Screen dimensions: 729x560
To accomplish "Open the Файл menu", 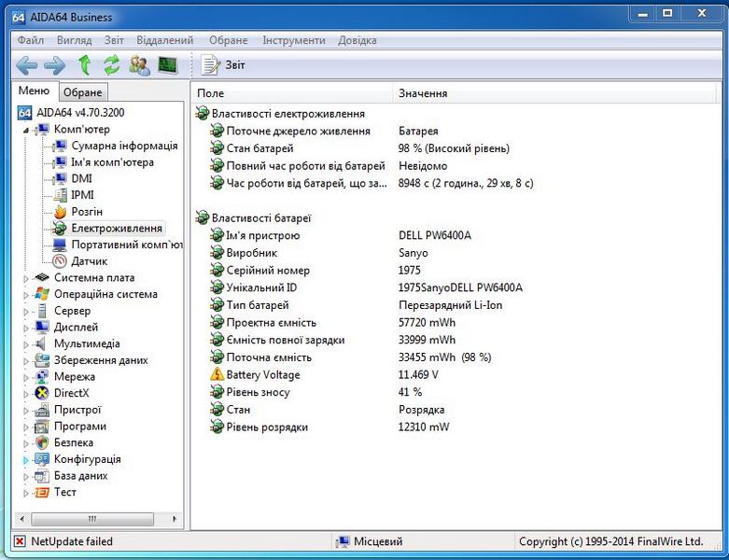I will click(30, 40).
